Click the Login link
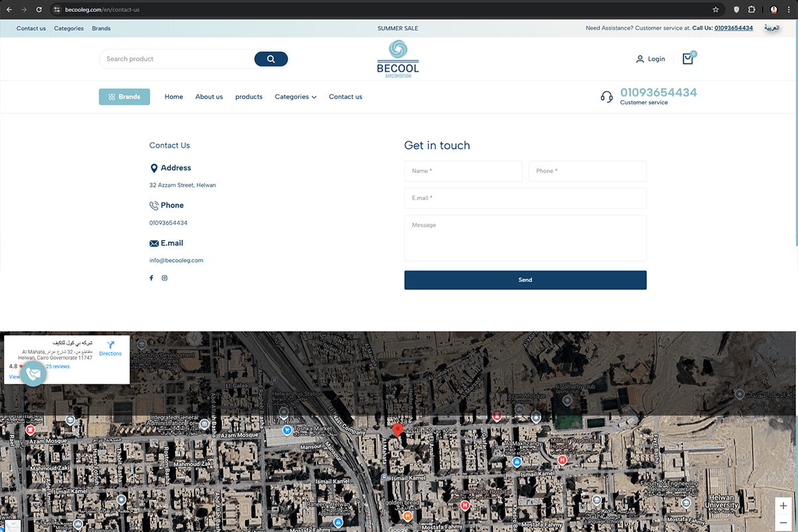This screenshot has width=798, height=532. tap(650, 59)
